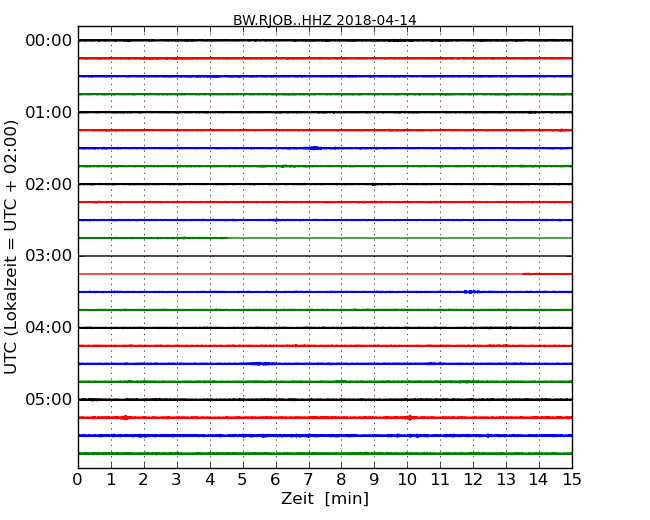This screenshot has height=520, width=650.
Task: Click the 04:00 time label
Action: tap(49, 328)
